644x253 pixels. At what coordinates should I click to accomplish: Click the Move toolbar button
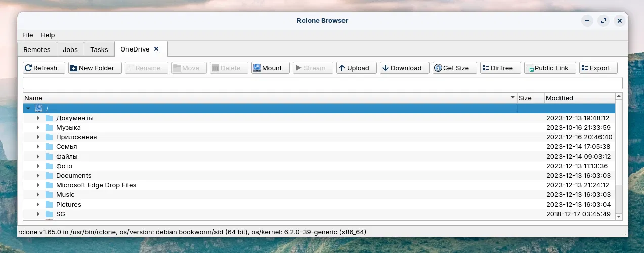189,68
